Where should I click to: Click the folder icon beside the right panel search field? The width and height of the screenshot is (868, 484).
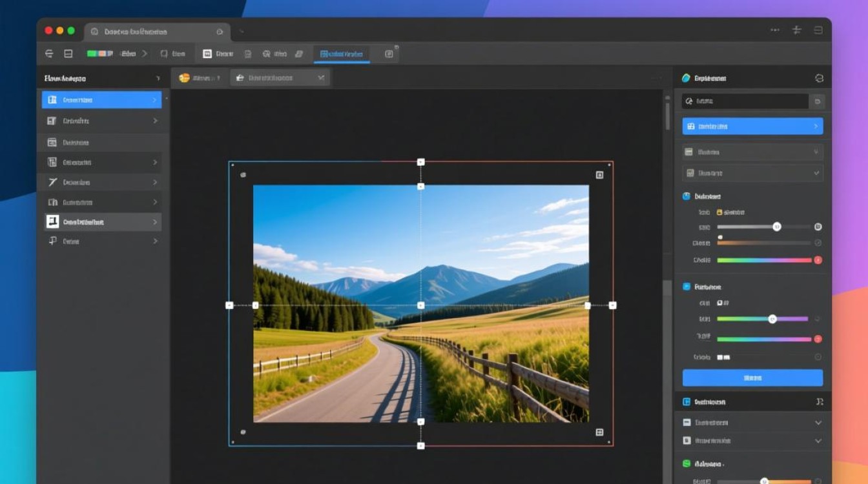(x=818, y=101)
